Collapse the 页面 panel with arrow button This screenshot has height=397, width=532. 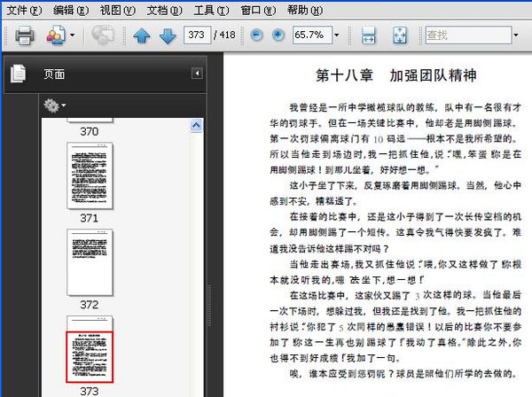[x=197, y=74]
